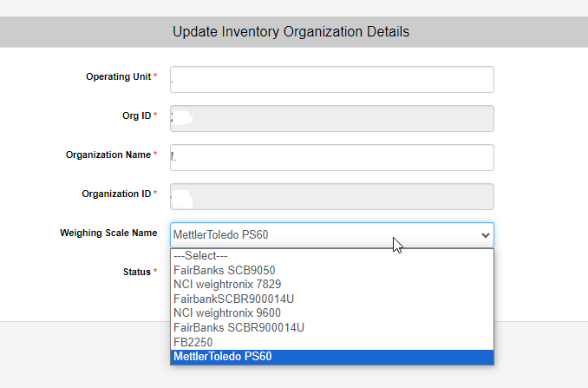Viewport: 588px width, 388px height.
Task: Click the Update Inventory Organization Details heading
Action: (x=291, y=32)
